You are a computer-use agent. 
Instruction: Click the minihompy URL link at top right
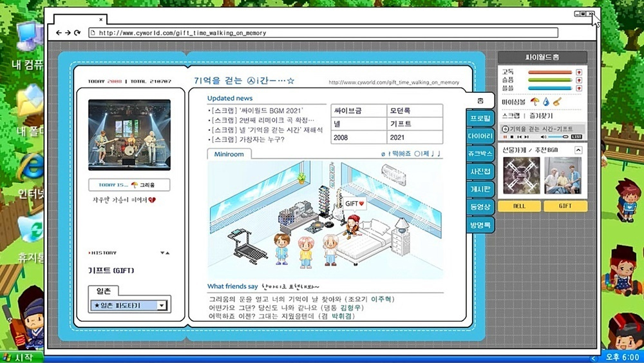pos(394,83)
